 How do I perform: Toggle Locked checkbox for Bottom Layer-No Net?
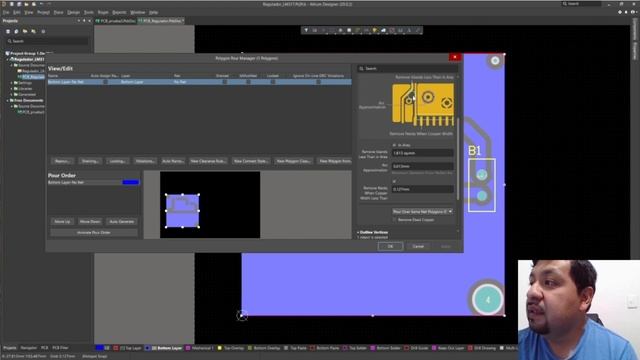[x=273, y=82]
